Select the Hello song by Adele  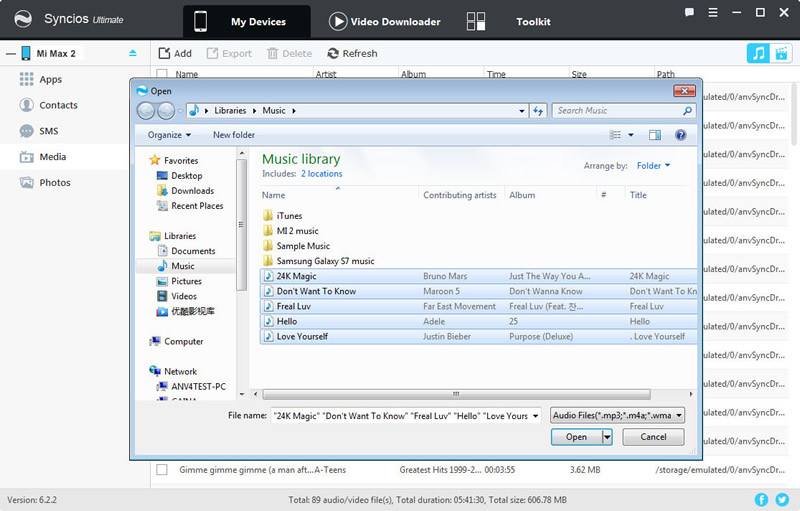coord(479,321)
